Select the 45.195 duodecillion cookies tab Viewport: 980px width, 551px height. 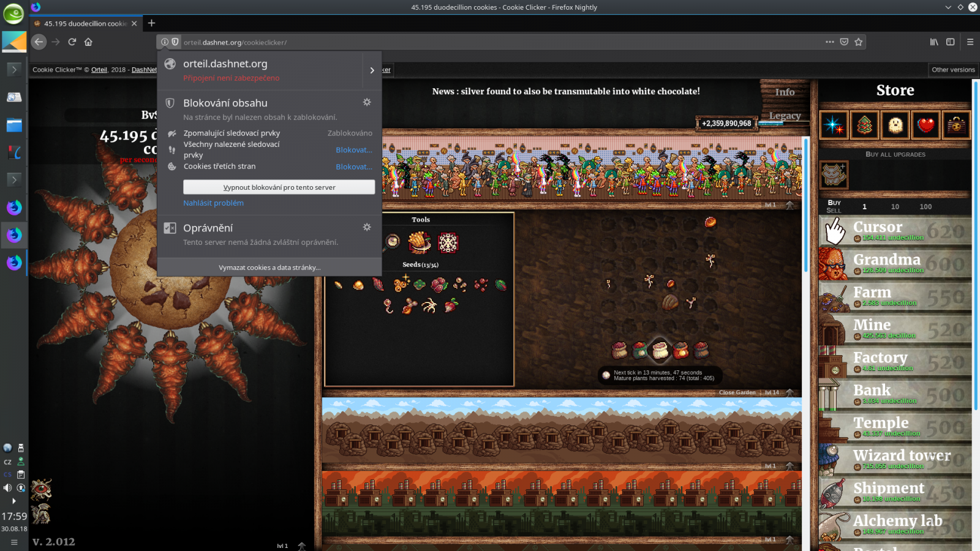pyautogui.click(x=85, y=23)
